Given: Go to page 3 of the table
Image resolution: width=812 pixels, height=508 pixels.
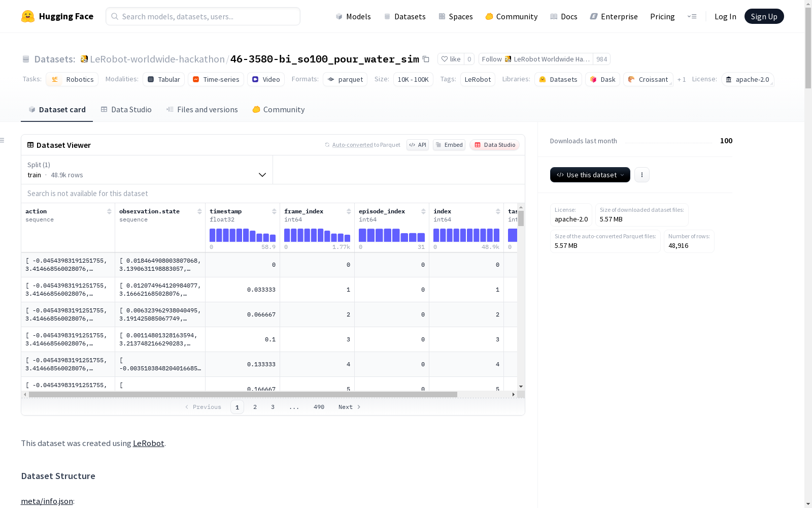Looking at the screenshot, I should point(273,407).
